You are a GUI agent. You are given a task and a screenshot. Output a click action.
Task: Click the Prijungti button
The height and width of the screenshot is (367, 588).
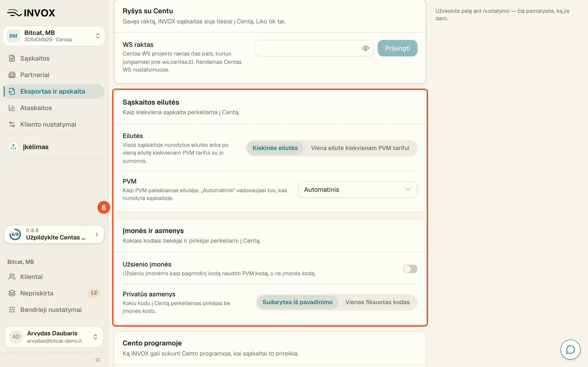pos(397,48)
